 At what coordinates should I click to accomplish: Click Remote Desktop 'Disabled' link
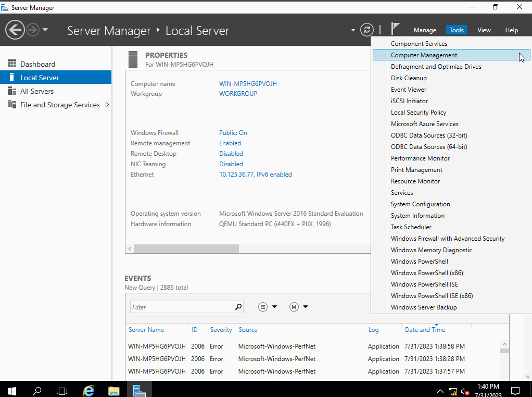pos(231,154)
